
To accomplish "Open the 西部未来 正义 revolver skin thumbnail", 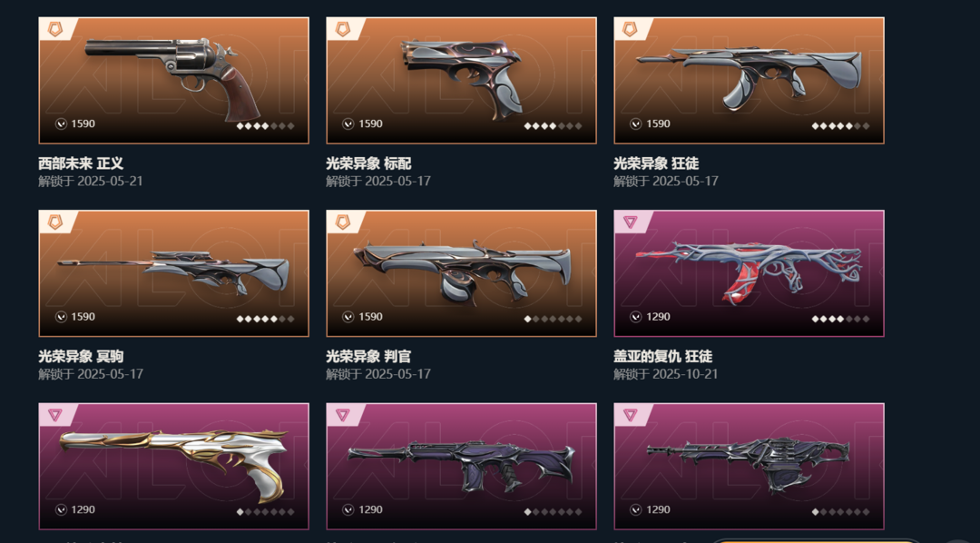I will [x=173, y=80].
